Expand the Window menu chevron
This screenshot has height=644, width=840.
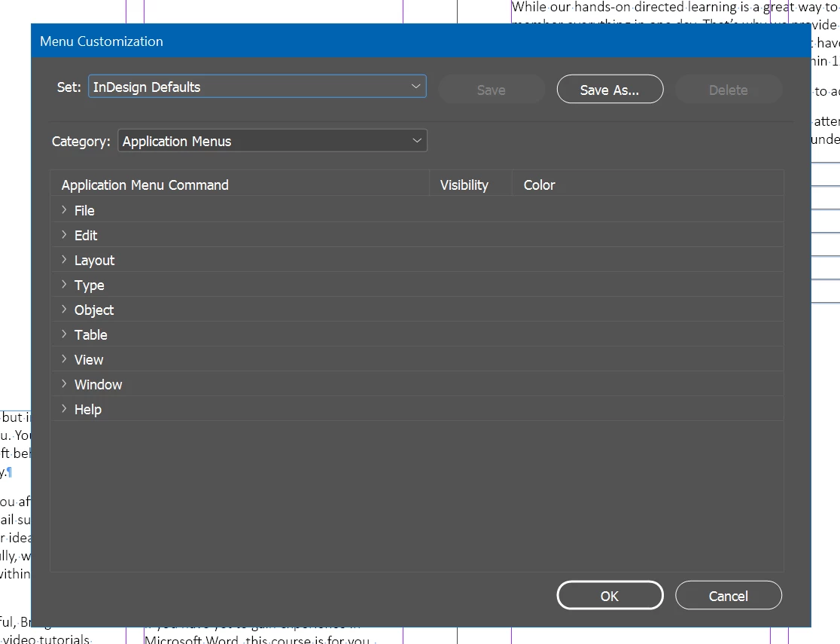(64, 383)
